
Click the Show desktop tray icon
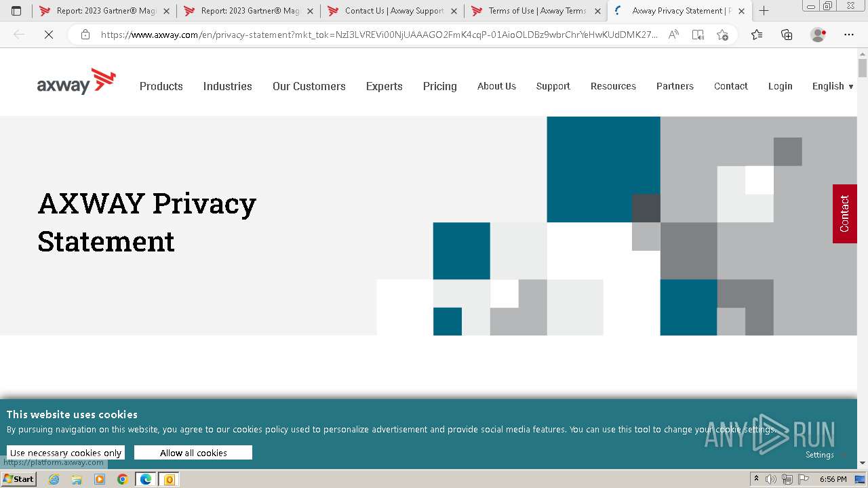(860, 479)
